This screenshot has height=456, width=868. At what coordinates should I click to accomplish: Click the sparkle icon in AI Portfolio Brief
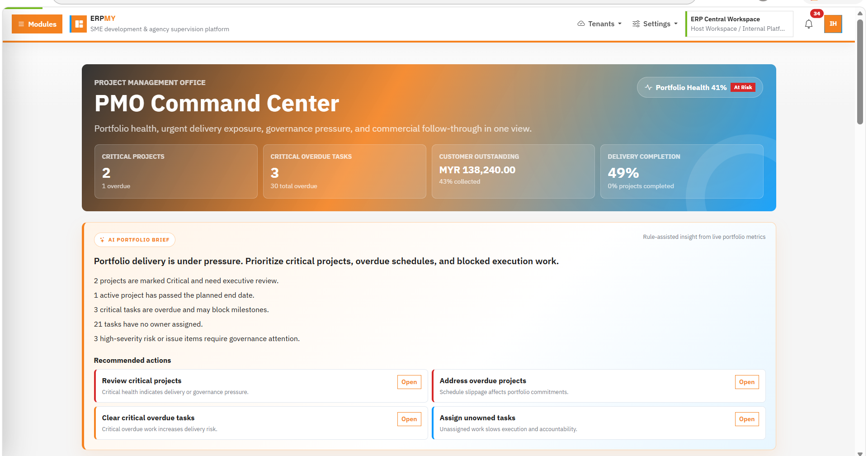click(102, 240)
